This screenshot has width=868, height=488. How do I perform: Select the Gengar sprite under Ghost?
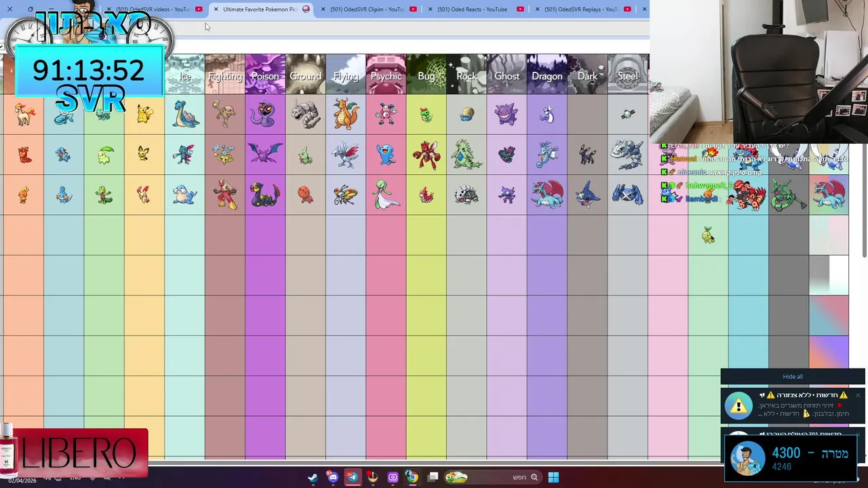pos(507,114)
